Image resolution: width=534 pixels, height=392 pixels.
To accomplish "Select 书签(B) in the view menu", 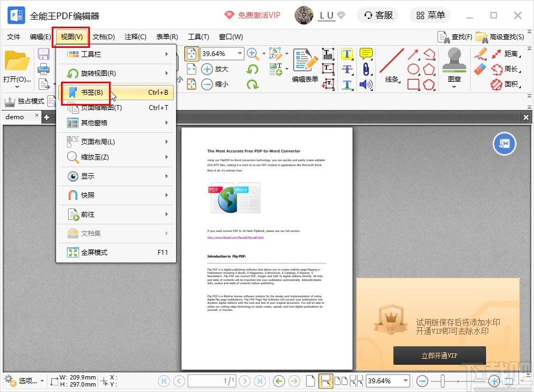I will tap(116, 92).
